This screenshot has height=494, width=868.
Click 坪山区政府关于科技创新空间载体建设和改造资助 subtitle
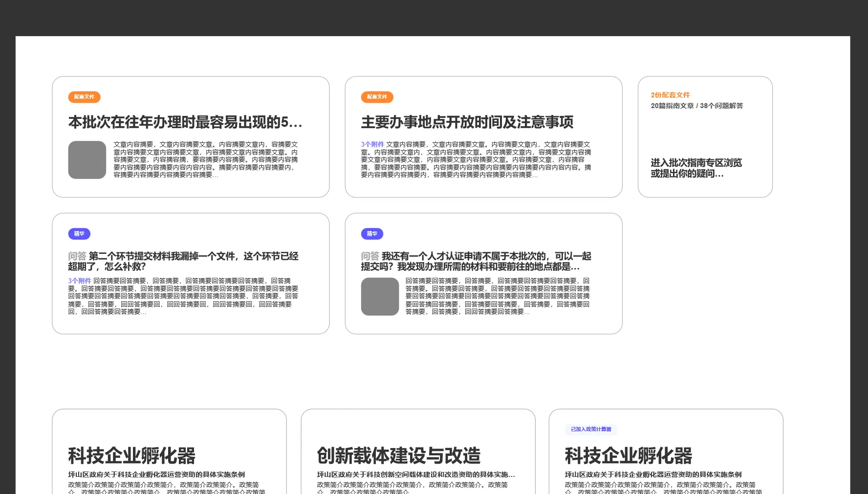(415, 474)
